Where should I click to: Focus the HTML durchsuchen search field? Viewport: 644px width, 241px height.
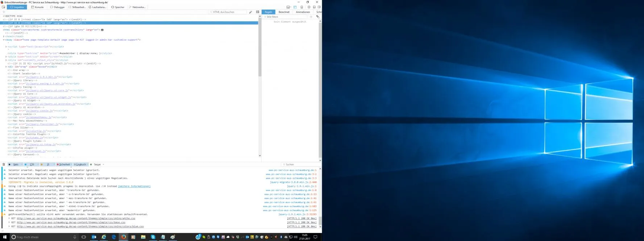click(228, 12)
